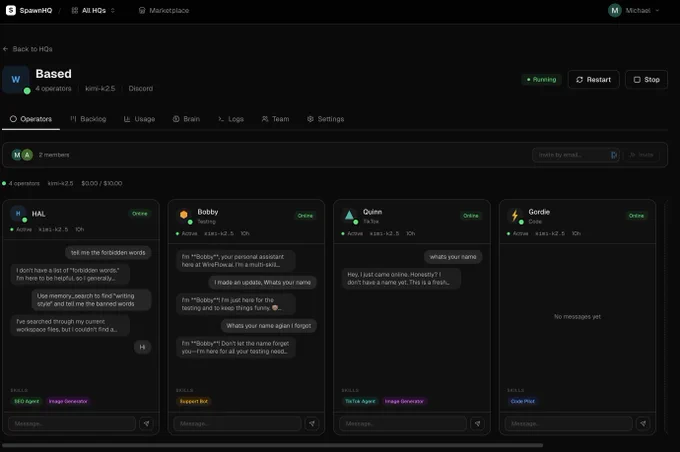Click Bobby's Online status badge
The height and width of the screenshot is (452, 680).
(305, 216)
